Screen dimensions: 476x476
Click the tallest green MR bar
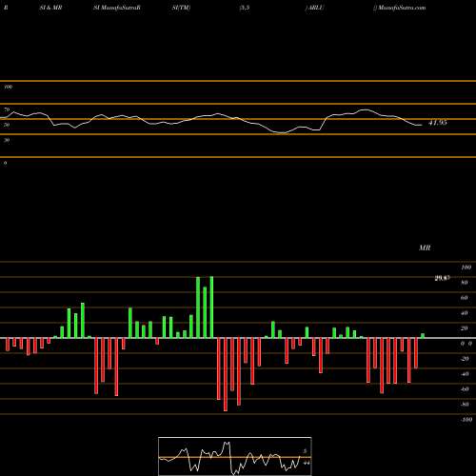pos(211,307)
